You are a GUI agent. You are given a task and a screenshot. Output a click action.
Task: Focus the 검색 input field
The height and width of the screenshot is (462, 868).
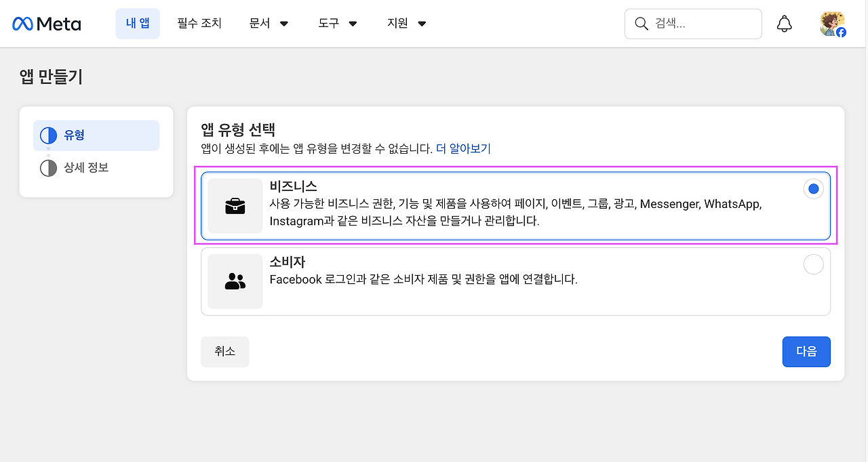click(x=693, y=24)
